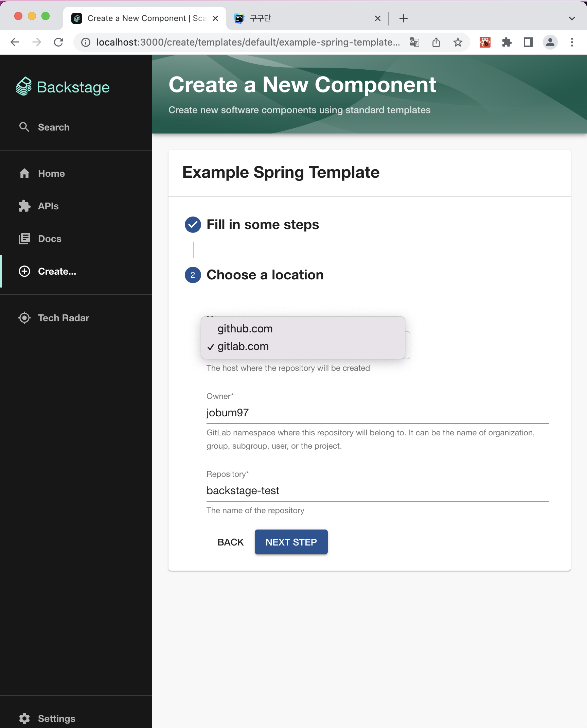Click the BACK button
The width and height of the screenshot is (587, 728).
pos(231,542)
